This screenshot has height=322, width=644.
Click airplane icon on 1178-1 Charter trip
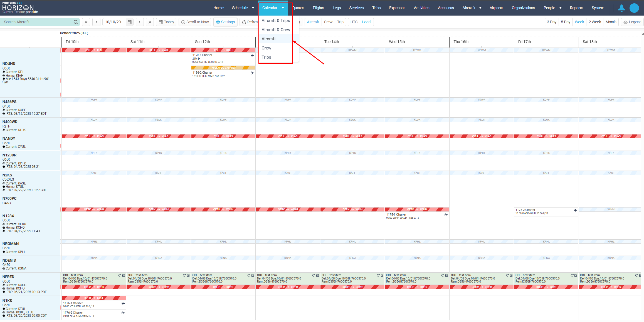point(252,56)
